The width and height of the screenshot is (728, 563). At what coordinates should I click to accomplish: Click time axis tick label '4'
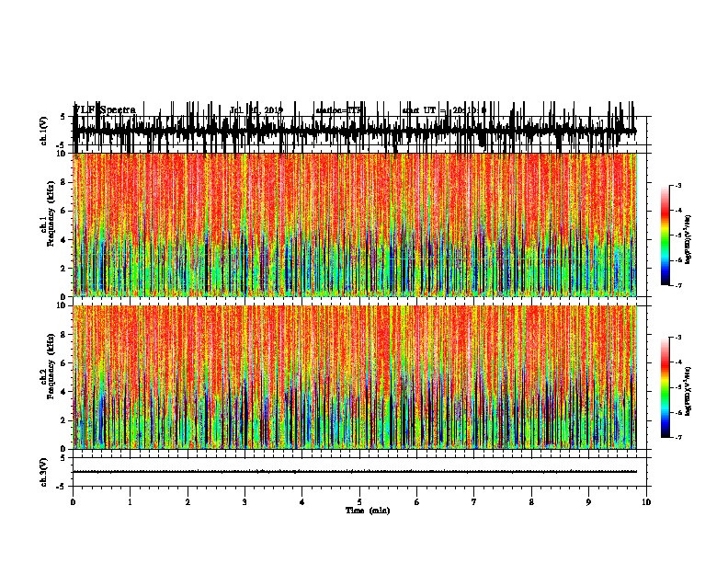click(x=302, y=502)
